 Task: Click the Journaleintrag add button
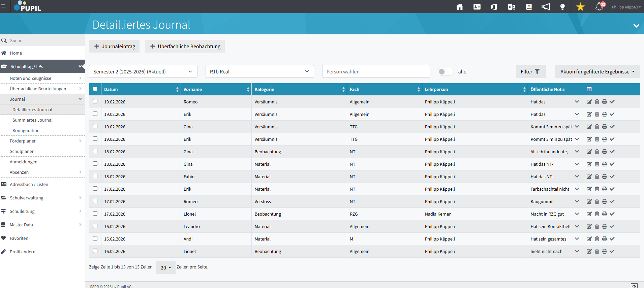pyautogui.click(x=114, y=46)
